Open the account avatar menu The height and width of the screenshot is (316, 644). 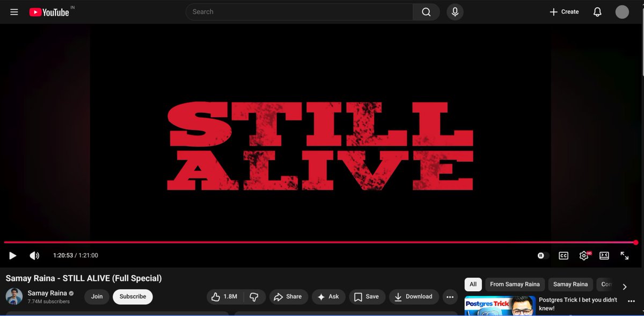(622, 12)
